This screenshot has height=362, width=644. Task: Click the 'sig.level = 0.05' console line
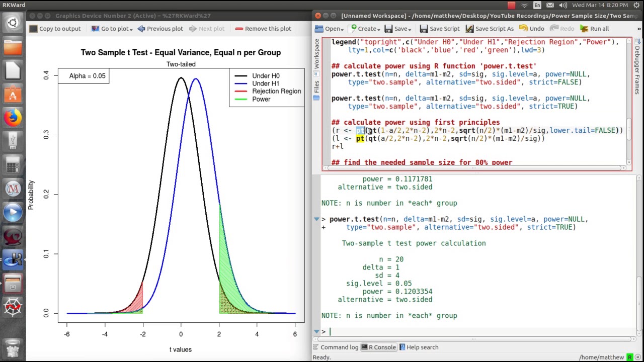[378, 284]
